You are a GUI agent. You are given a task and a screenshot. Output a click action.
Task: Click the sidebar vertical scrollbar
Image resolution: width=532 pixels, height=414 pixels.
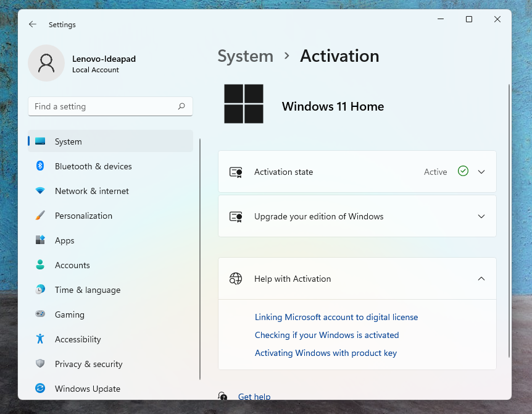(x=200, y=259)
